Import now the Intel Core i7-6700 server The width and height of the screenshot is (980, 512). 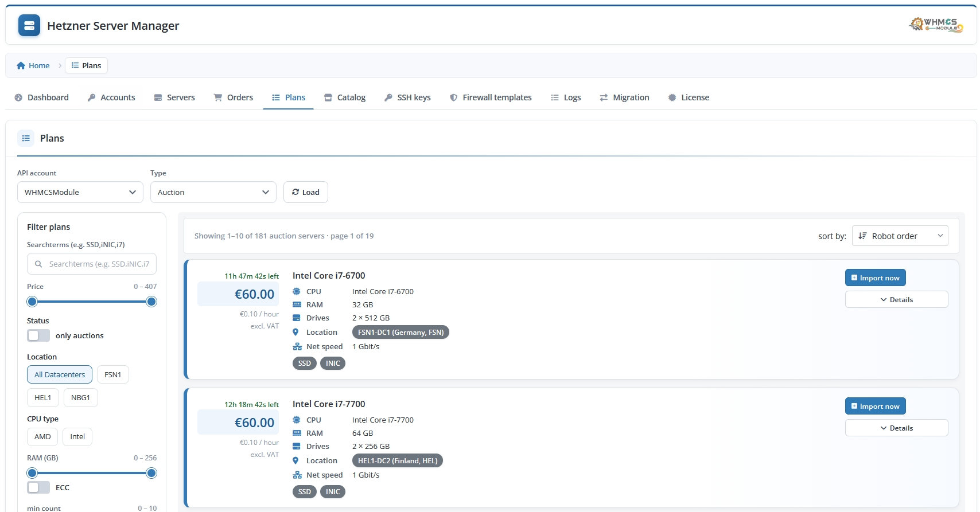tap(876, 278)
